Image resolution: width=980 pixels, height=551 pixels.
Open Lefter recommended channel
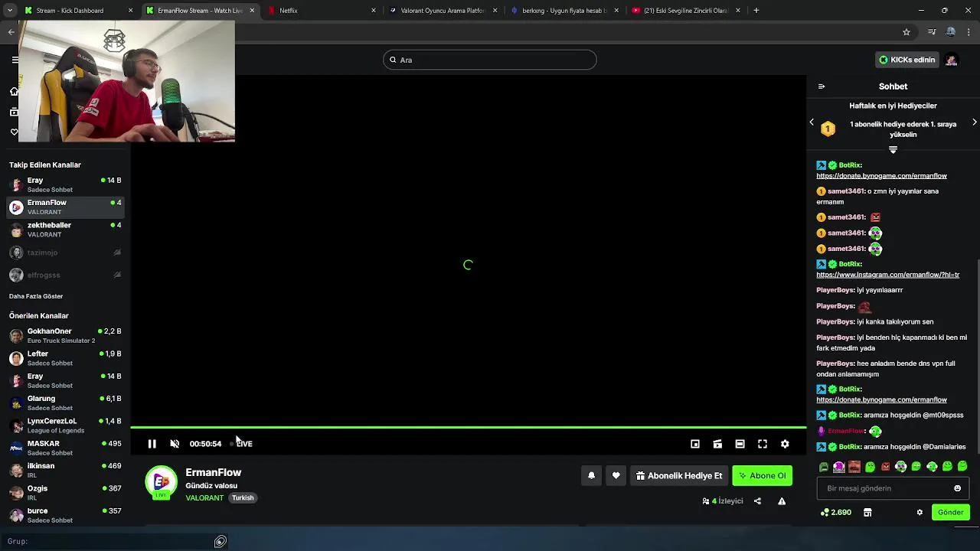coord(65,358)
